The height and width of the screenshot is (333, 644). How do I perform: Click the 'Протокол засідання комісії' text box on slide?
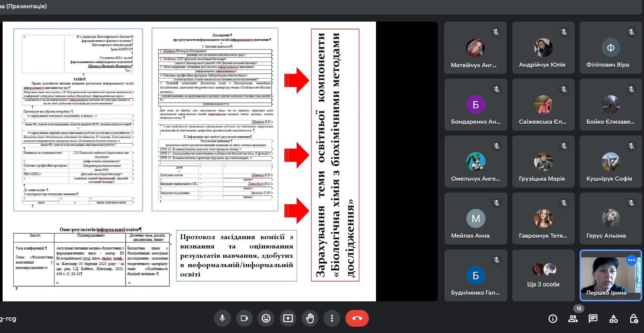tap(236, 256)
